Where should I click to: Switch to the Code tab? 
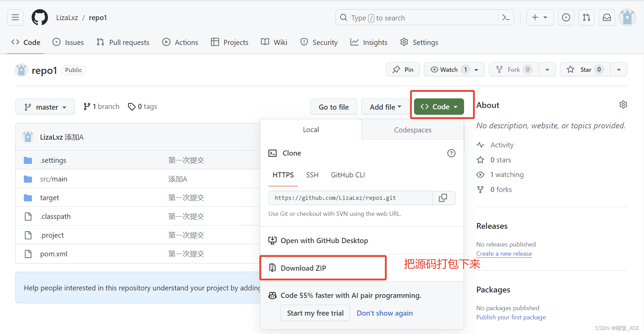click(26, 42)
